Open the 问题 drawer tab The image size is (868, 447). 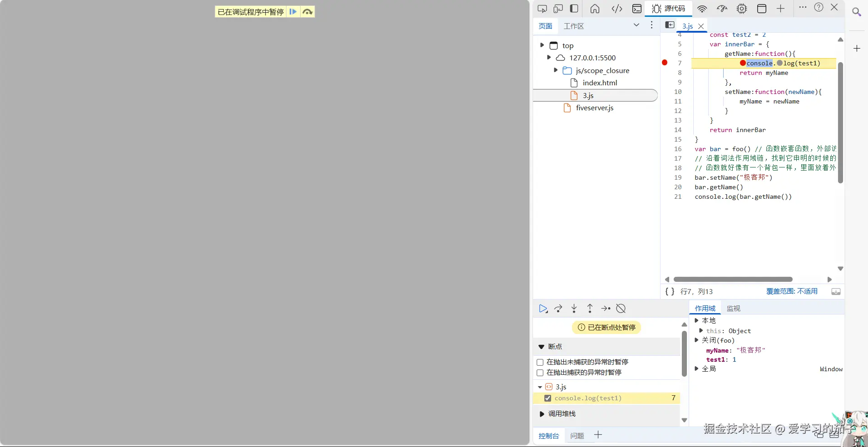click(x=577, y=436)
